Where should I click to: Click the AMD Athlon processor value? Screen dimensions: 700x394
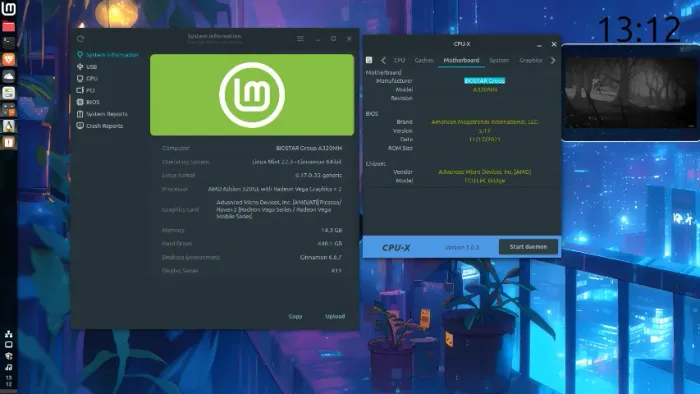tap(275, 189)
